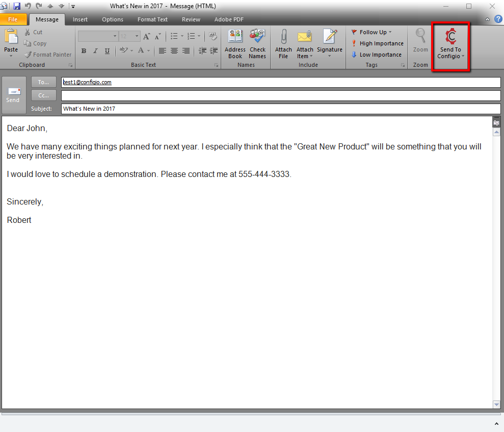The width and height of the screenshot is (504, 432).
Task: Click the Cc... recipients button
Action: [x=44, y=95]
